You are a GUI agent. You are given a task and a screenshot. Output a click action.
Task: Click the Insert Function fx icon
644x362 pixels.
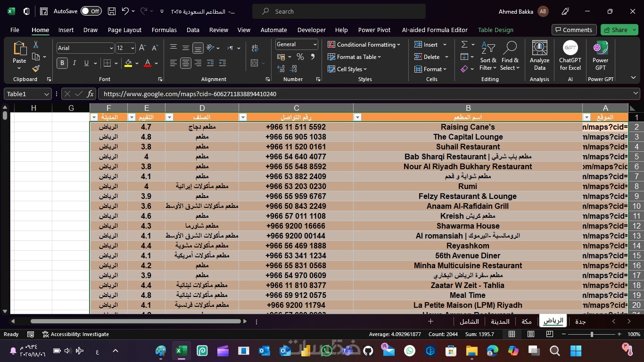[x=91, y=94]
